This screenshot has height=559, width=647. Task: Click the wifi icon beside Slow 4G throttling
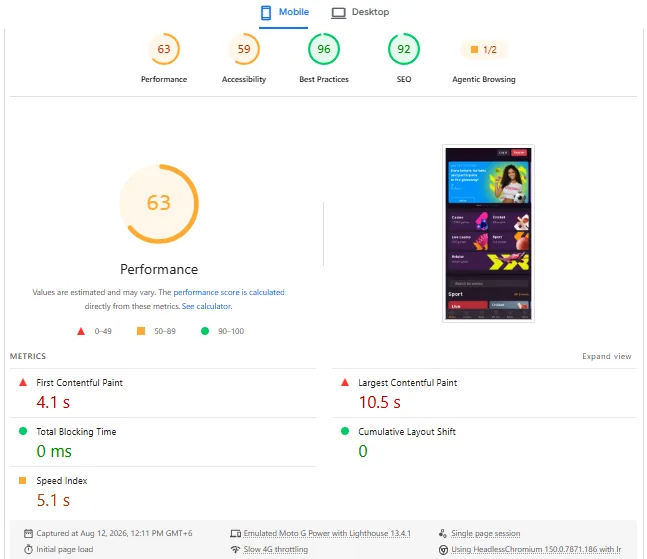(x=235, y=550)
